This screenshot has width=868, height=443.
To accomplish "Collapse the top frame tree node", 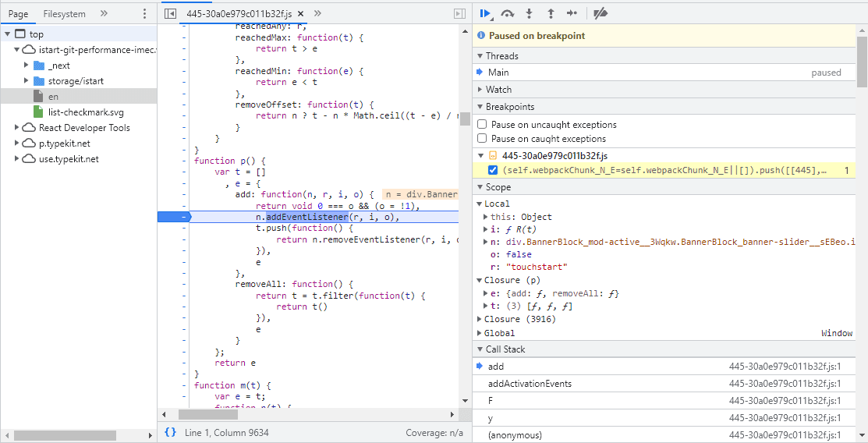I will (7, 34).
